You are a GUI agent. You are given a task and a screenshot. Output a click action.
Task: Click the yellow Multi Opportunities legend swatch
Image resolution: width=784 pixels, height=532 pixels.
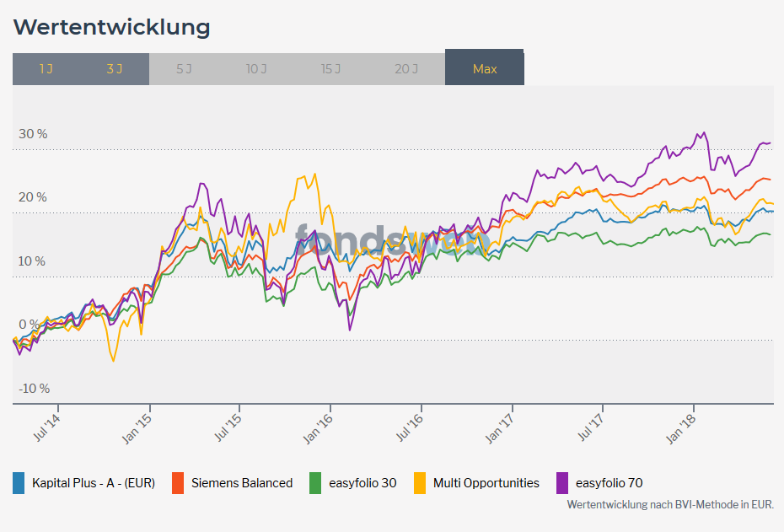420,483
